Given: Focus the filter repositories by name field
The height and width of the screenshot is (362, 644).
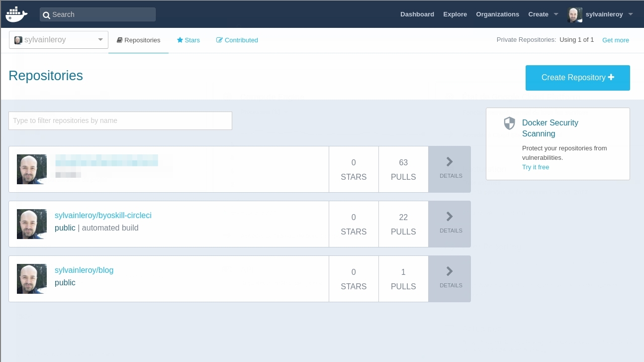Looking at the screenshot, I should [x=120, y=121].
